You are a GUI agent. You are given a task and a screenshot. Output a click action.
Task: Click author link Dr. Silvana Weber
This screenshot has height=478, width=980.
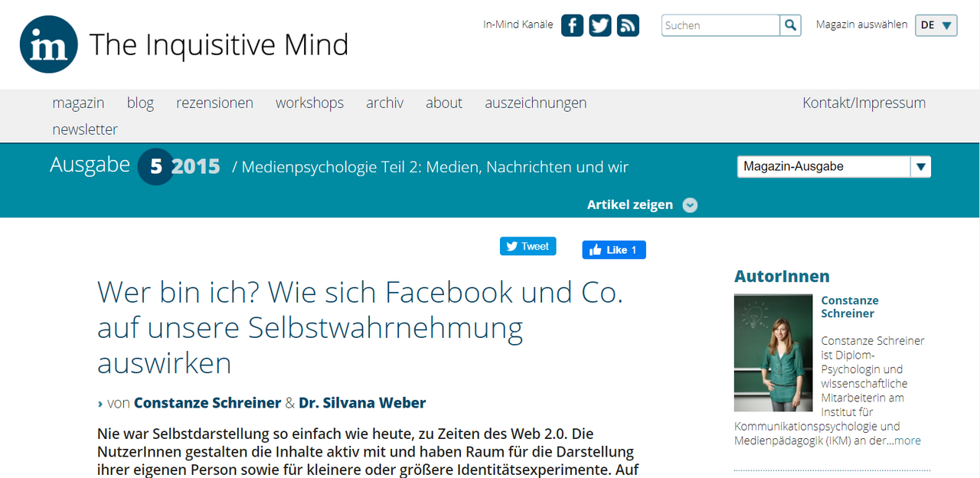[x=362, y=403]
